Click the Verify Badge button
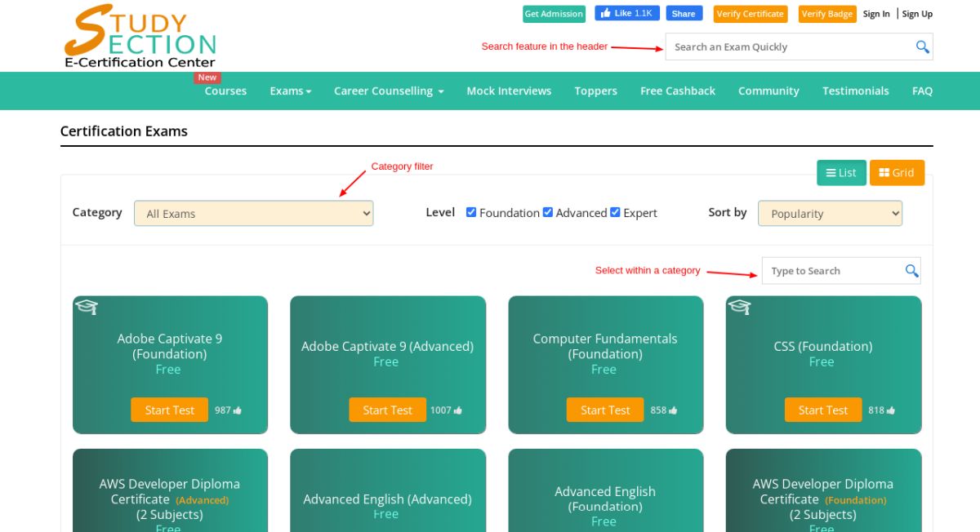Screen dimensions: 980x532 click(827, 14)
